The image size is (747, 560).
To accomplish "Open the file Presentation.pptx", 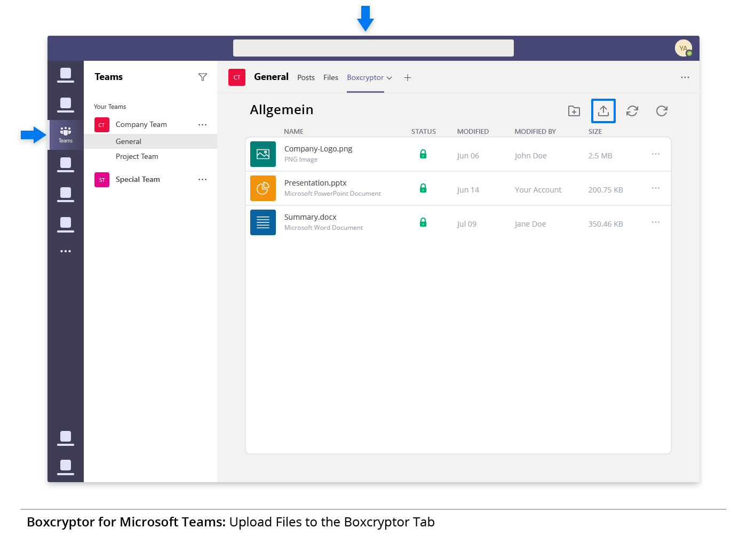I will [315, 183].
